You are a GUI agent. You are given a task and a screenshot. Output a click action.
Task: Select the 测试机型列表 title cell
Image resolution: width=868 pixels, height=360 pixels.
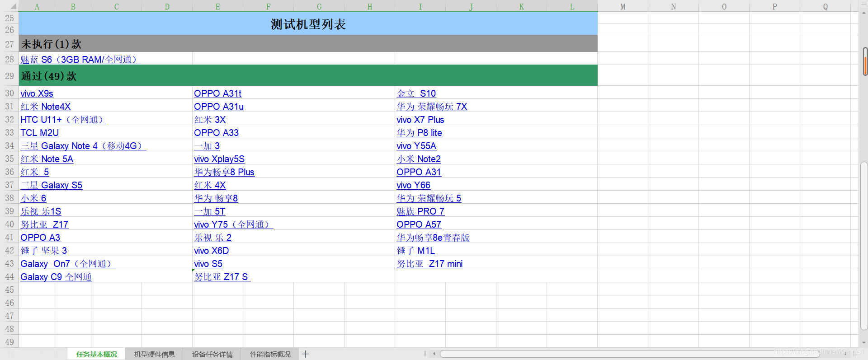[308, 23]
